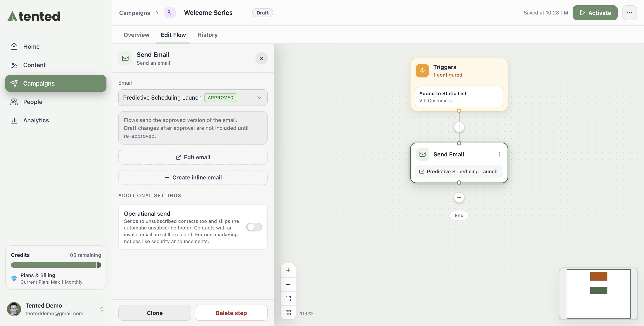Viewport: 644px width, 326px height.
Task: Open the three-dot more options menu in header
Action: pyautogui.click(x=629, y=13)
